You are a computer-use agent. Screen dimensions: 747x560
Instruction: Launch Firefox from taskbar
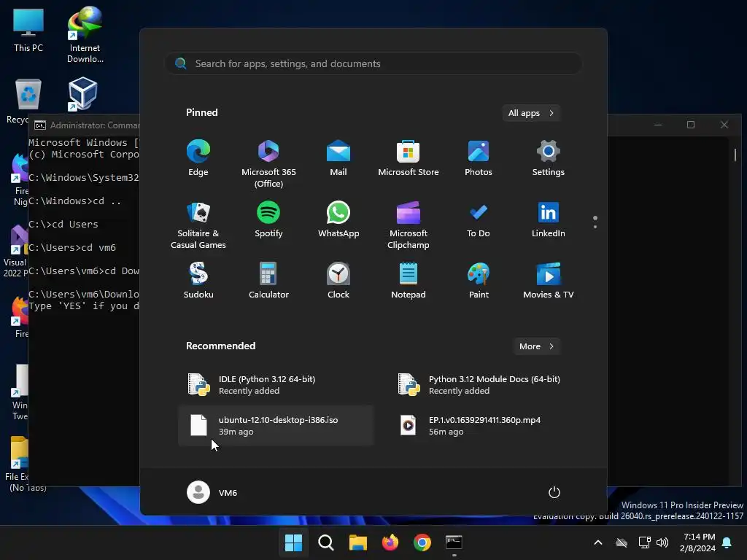(390, 542)
